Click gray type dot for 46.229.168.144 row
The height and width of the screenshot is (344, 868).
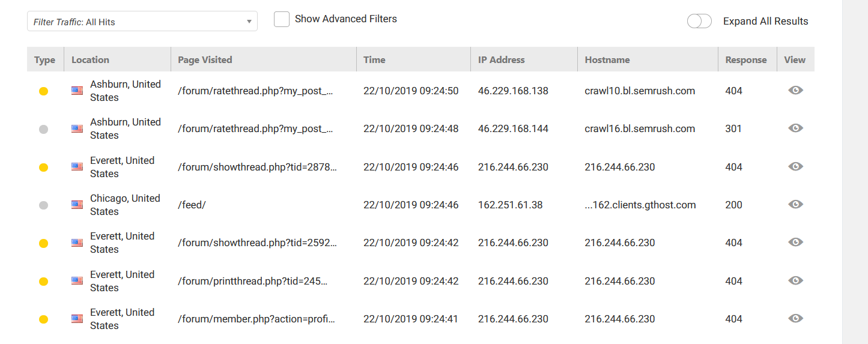pos(43,129)
